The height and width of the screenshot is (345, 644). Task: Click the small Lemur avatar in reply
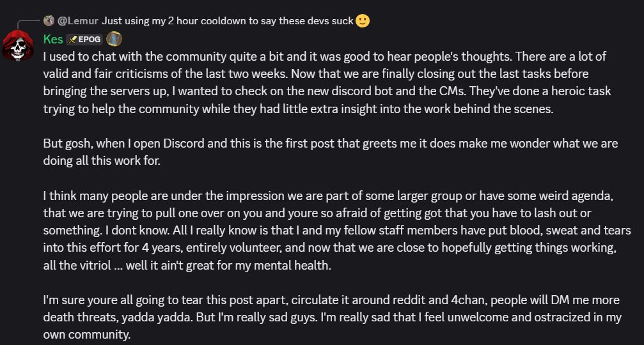coord(49,20)
